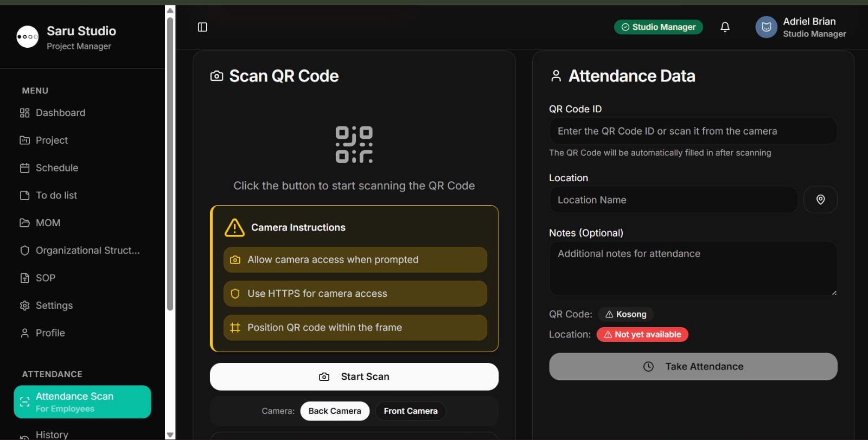The height and width of the screenshot is (440, 868).
Task: Click the Organizational Structure shield icon
Action: 24,251
